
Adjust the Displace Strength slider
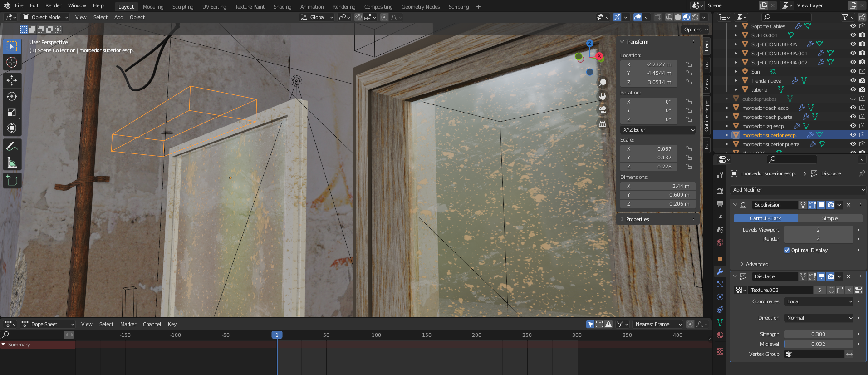click(819, 334)
